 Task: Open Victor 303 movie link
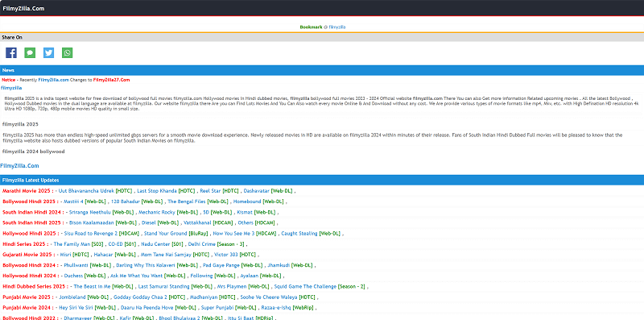226,255
